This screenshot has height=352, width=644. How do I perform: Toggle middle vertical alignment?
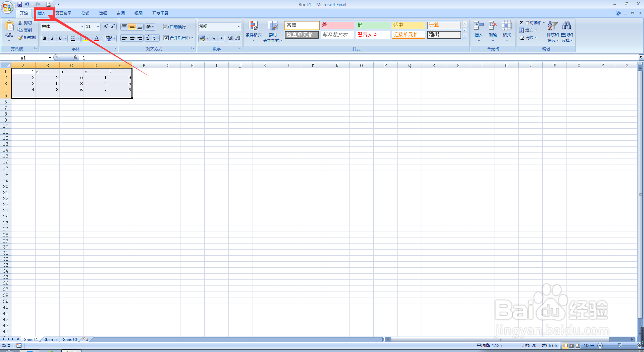pos(132,27)
